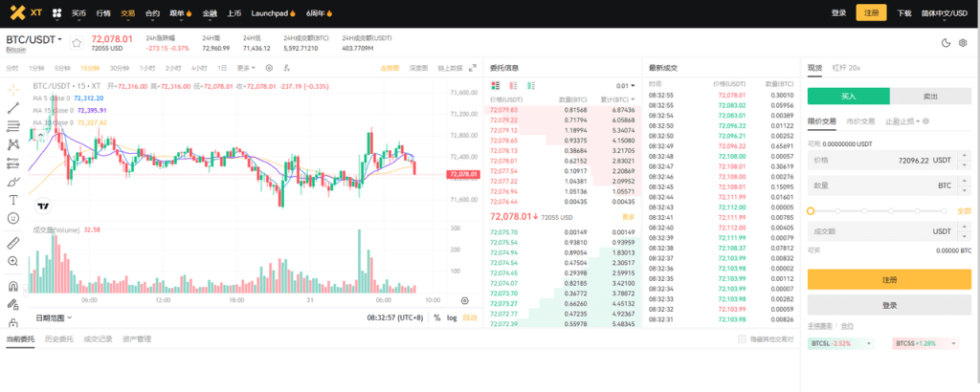Open the 0.01 order book precision dropdown
This screenshot has width=980, height=392.
[624, 85]
